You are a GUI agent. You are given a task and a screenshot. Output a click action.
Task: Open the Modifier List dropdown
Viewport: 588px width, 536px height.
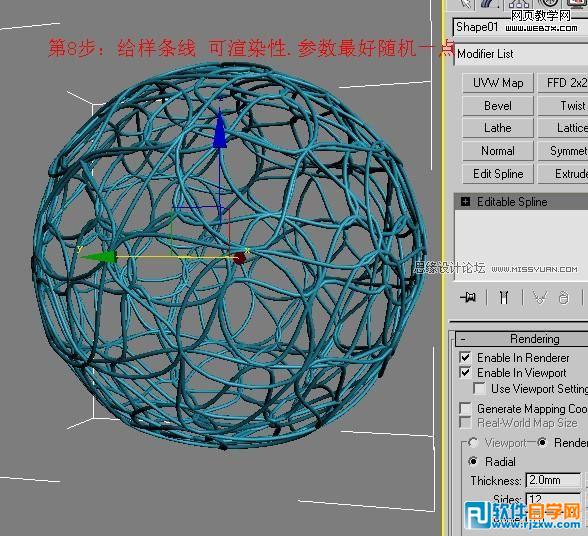521,54
